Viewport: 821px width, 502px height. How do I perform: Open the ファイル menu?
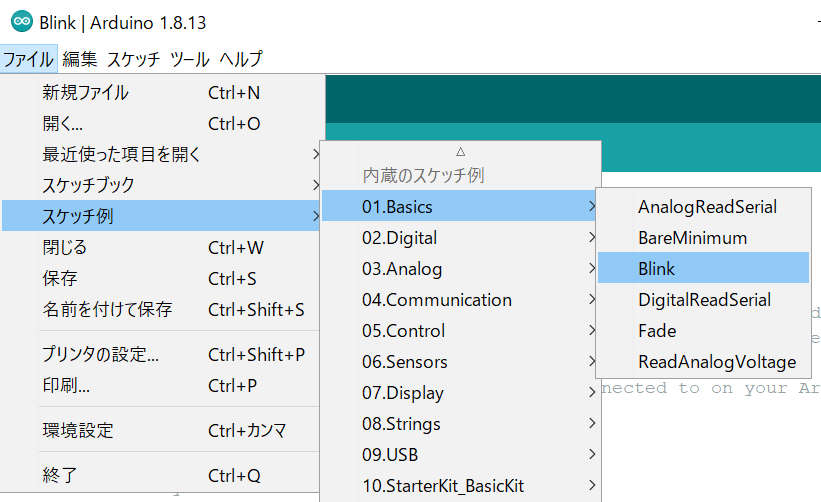point(28,59)
